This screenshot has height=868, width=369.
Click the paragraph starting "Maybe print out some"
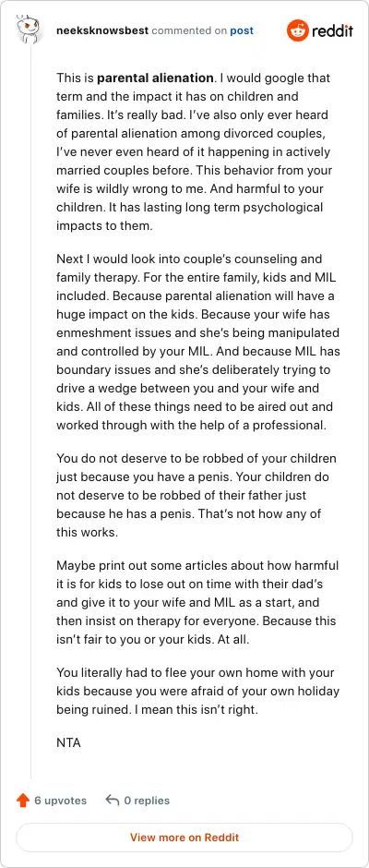pos(197,602)
